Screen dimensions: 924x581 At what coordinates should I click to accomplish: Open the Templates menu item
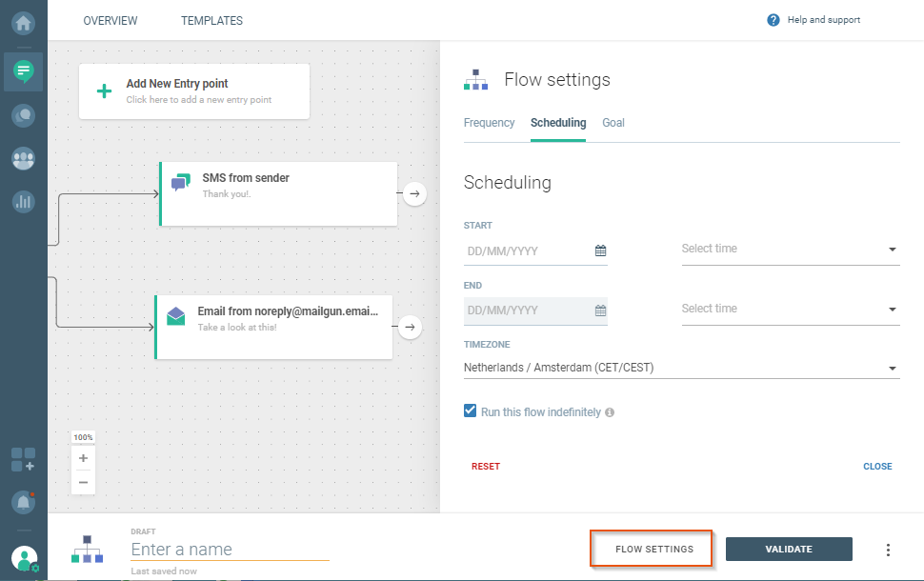[x=211, y=21]
